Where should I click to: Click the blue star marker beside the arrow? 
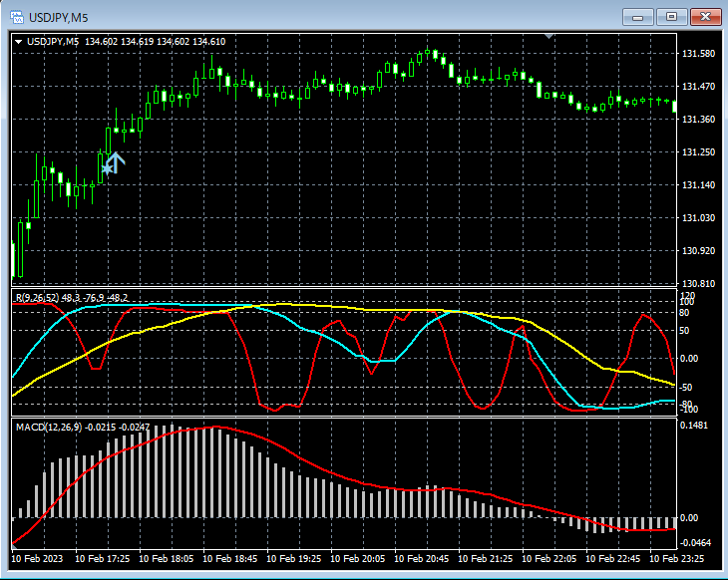pos(107,169)
